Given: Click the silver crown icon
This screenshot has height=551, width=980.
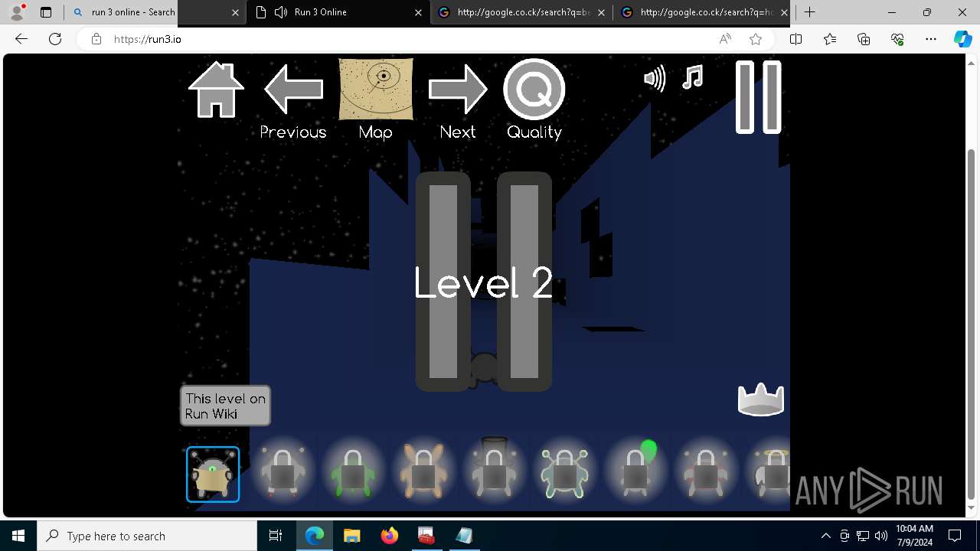Looking at the screenshot, I should tap(761, 399).
